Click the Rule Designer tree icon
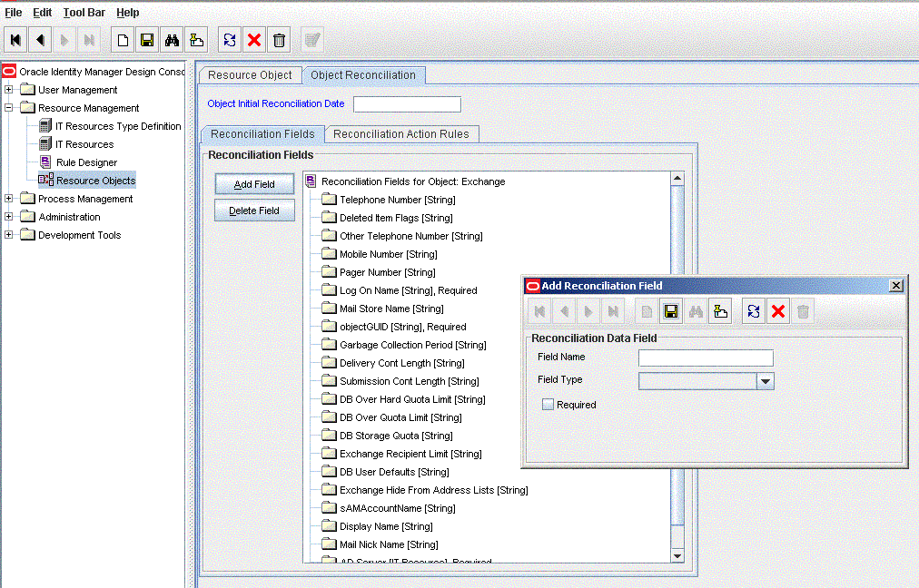 coord(45,162)
